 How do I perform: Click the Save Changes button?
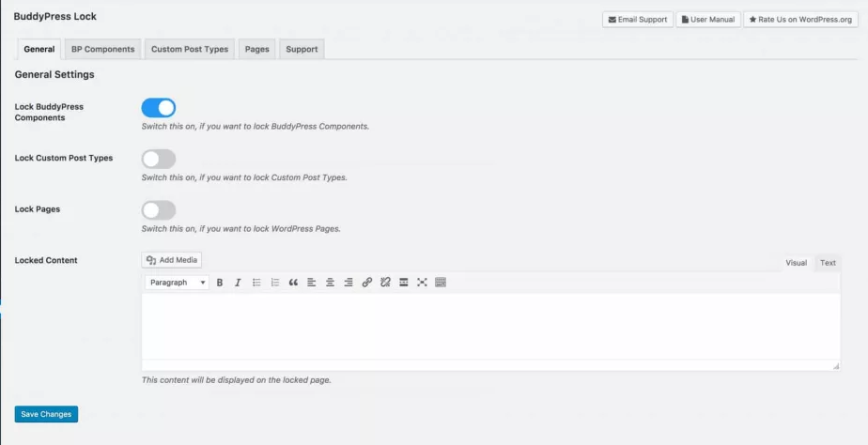46,414
